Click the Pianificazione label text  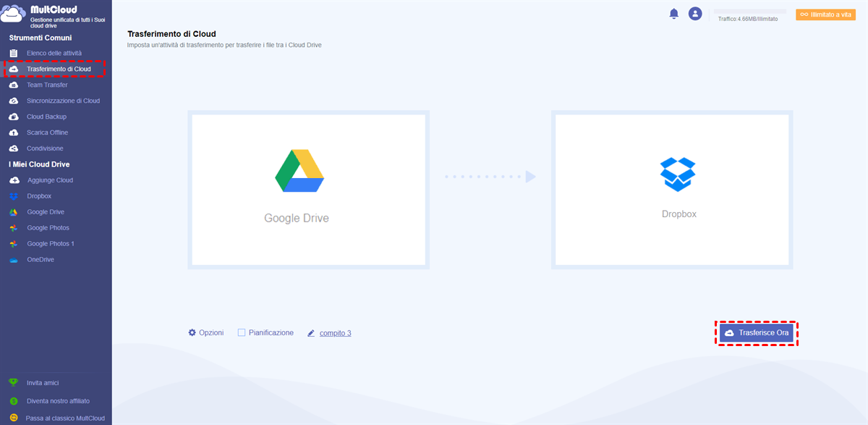[271, 332]
